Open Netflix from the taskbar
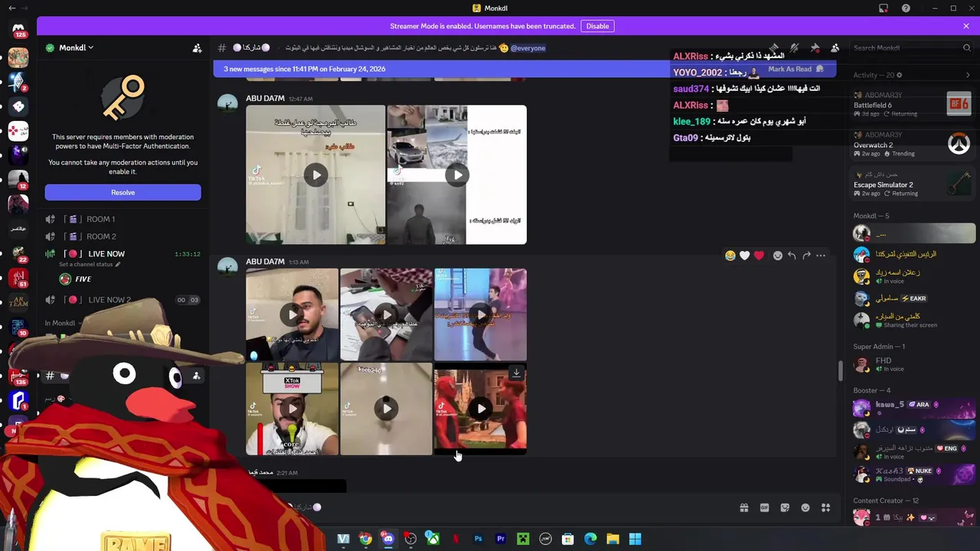This screenshot has height=551, width=980. click(456, 539)
